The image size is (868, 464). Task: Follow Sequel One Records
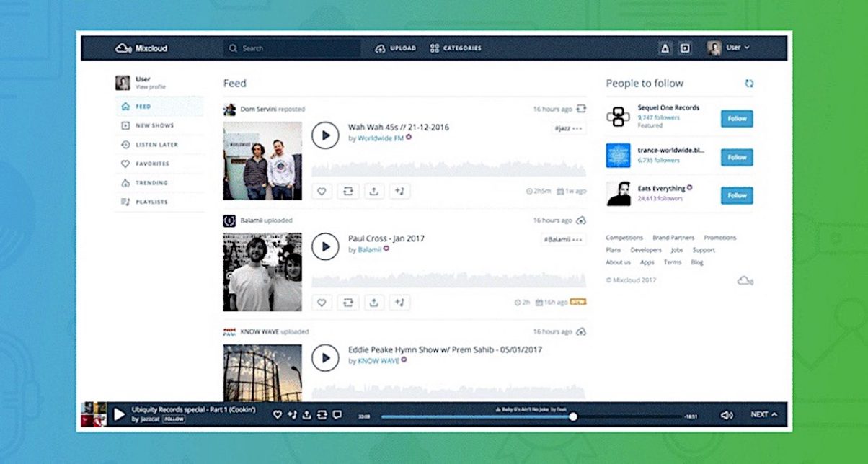point(736,118)
